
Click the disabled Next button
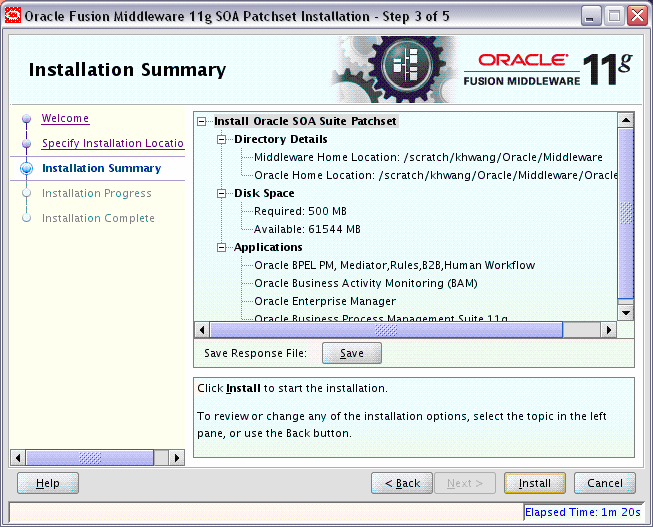[465, 483]
